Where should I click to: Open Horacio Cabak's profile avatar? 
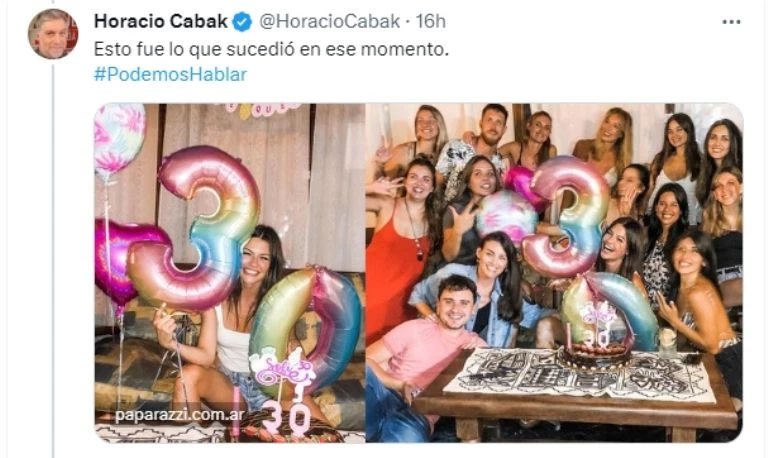(53, 34)
